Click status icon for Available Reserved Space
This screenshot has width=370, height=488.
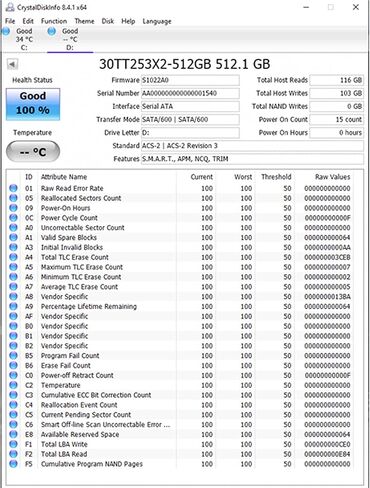13,434
